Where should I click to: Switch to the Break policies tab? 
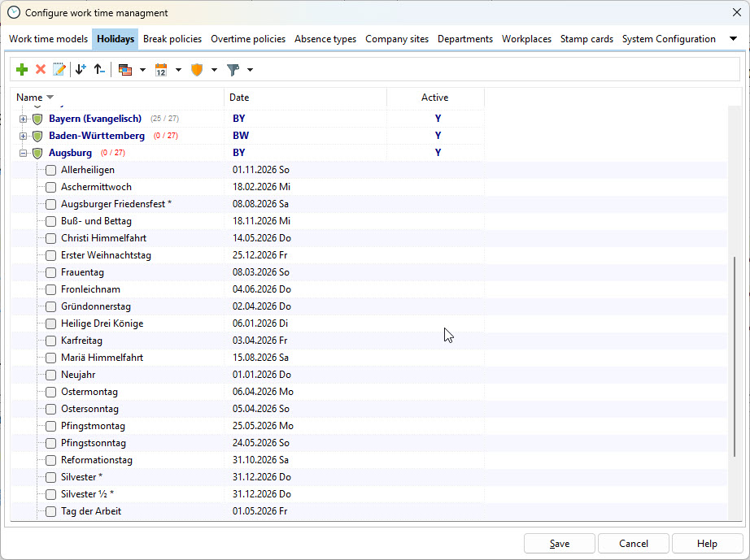click(172, 39)
